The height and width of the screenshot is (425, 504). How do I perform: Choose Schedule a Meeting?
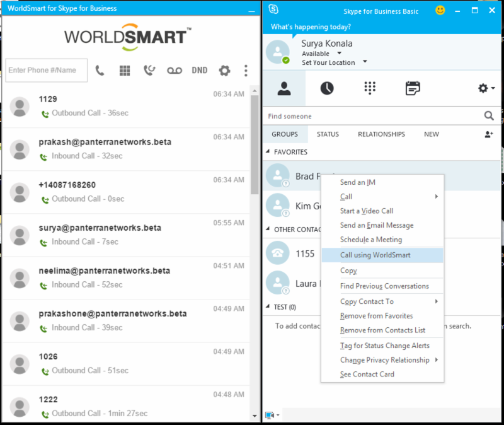coord(382,240)
